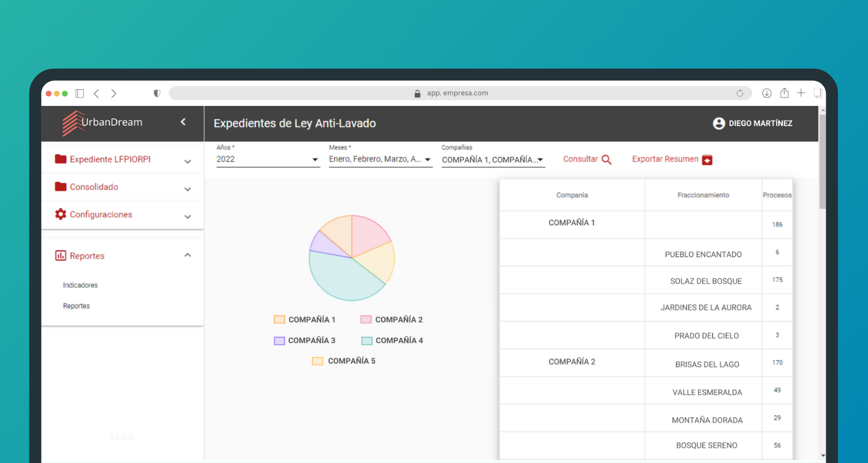Image resolution: width=868 pixels, height=463 pixels.
Task: Open the Compañías dropdown selector
Action: (x=492, y=160)
